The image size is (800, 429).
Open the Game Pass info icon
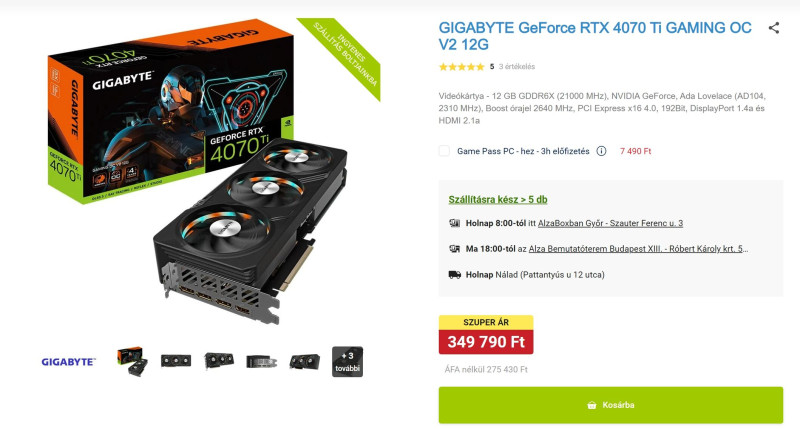pos(602,151)
